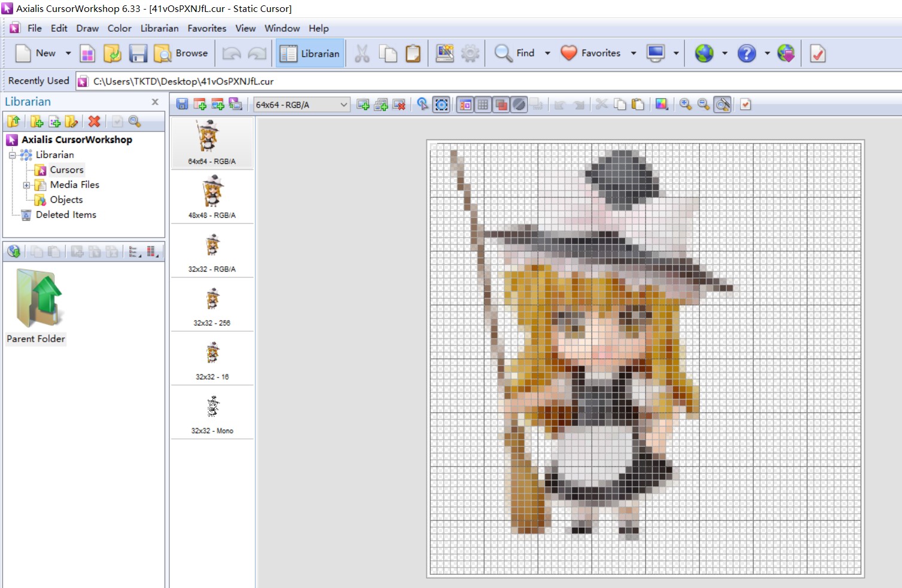Open the dropdown arrow next to New

[x=68, y=53]
